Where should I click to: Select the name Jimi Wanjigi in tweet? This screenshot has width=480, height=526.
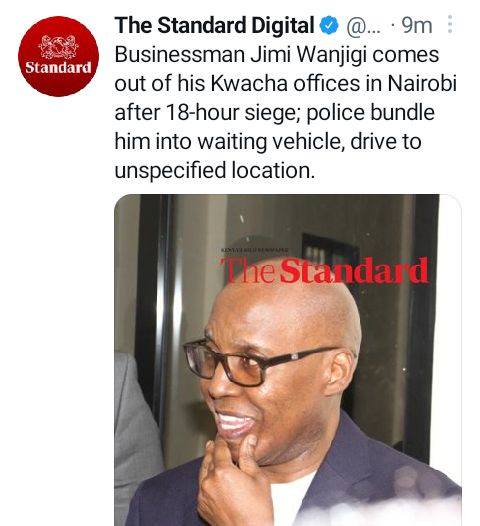click(x=308, y=55)
